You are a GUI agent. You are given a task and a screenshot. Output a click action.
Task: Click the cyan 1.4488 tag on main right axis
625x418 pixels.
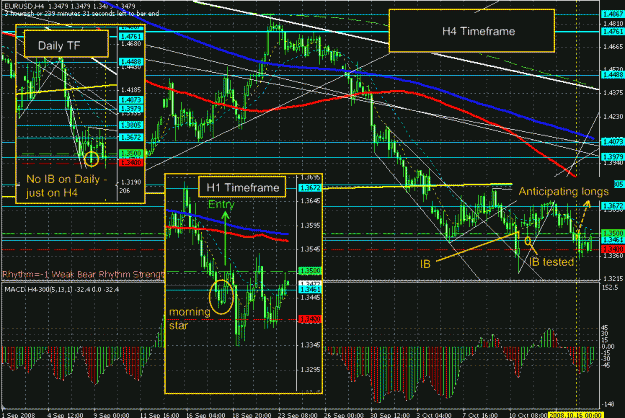tap(613, 75)
